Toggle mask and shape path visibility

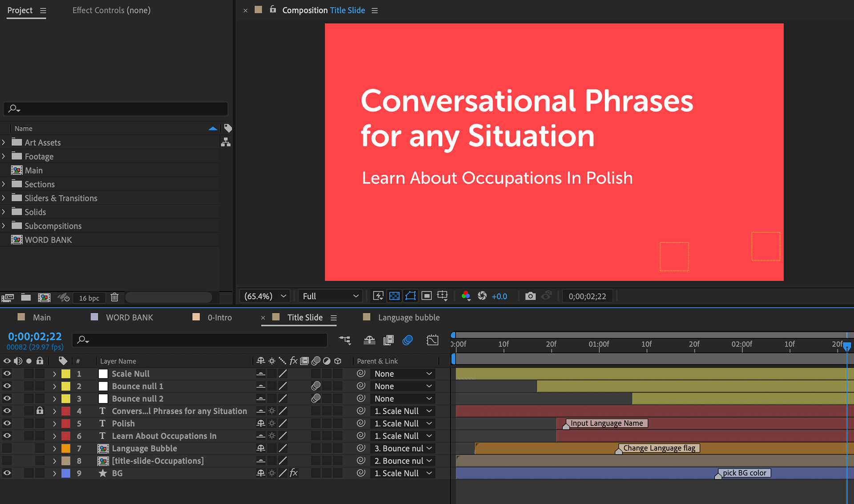coord(410,296)
